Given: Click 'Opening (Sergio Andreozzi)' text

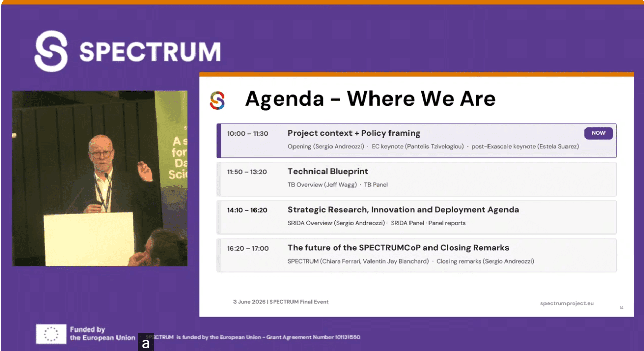Looking at the screenshot, I should pyautogui.click(x=326, y=146).
